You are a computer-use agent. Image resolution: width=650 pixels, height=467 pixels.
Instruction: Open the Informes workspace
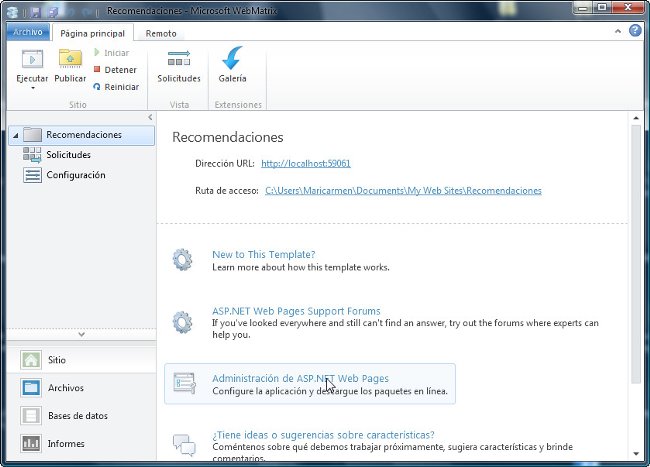[66, 443]
